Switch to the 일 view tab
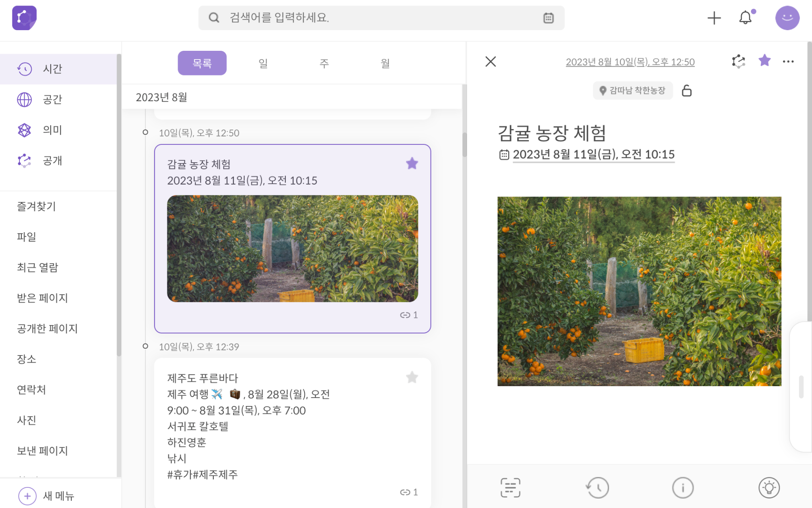812x508 pixels. [263, 63]
